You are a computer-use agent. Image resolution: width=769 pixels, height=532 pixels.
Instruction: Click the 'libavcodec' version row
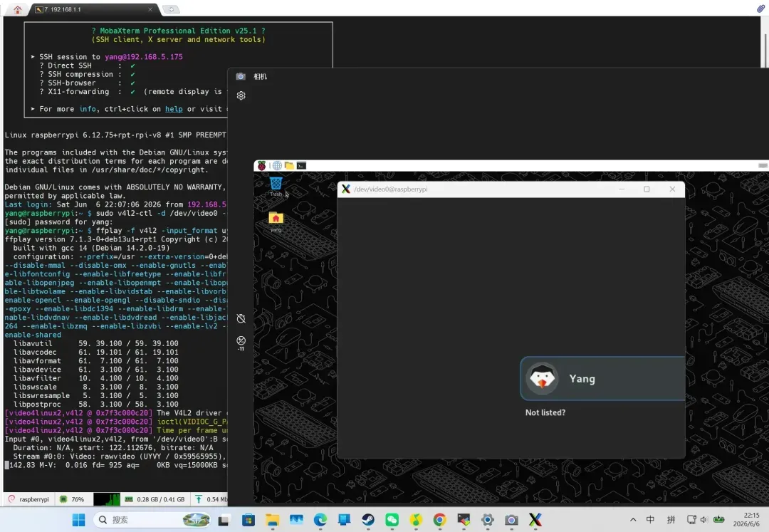point(95,352)
